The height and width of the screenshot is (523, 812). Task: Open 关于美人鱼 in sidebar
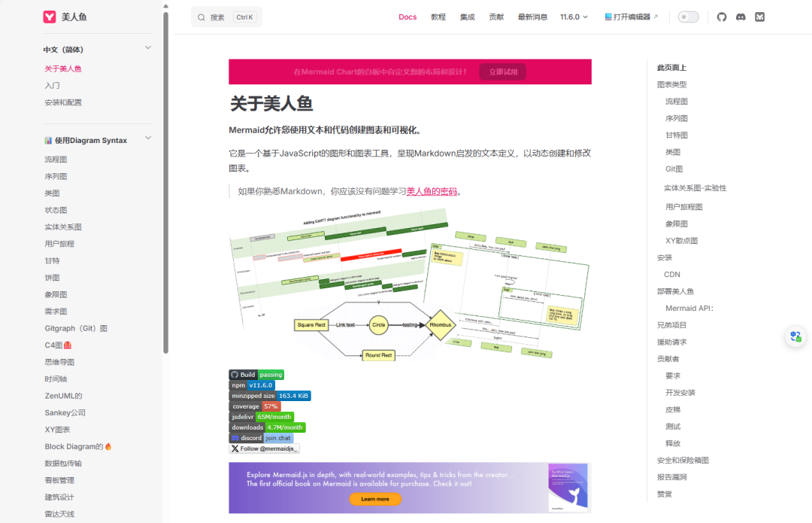pyautogui.click(x=62, y=68)
